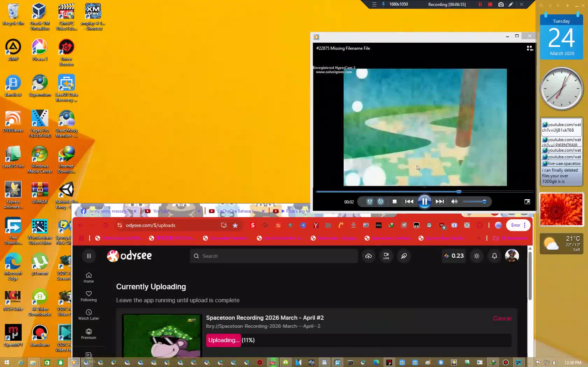Open Odysee notifications bell
This screenshot has height=367, width=588.
tap(494, 256)
